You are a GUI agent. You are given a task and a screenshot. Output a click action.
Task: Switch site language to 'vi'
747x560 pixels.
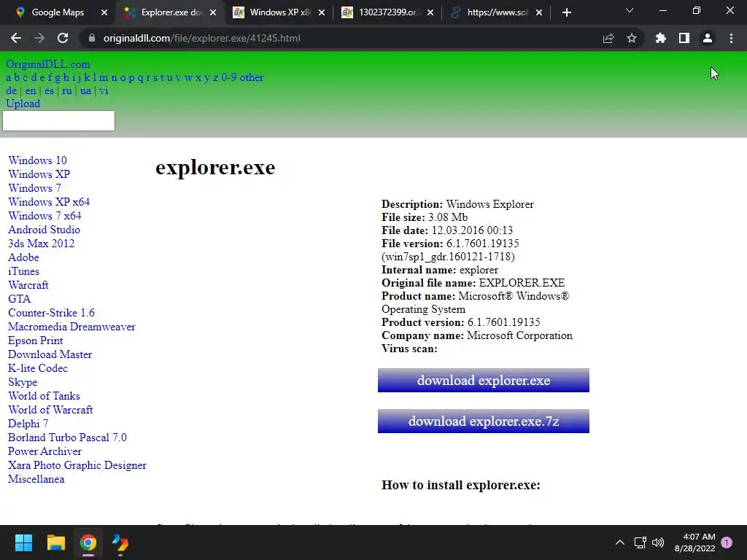tap(104, 90)
